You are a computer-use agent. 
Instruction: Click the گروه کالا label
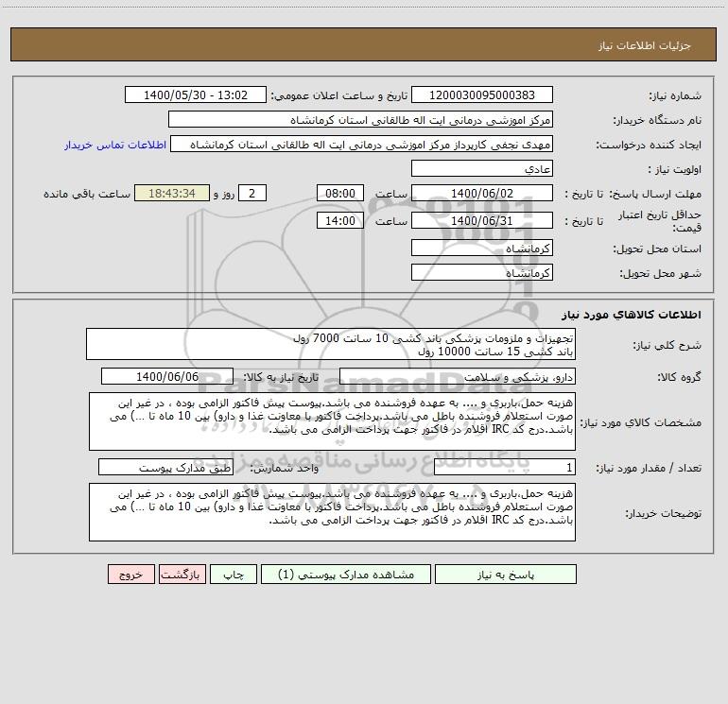tap(679, 377)
